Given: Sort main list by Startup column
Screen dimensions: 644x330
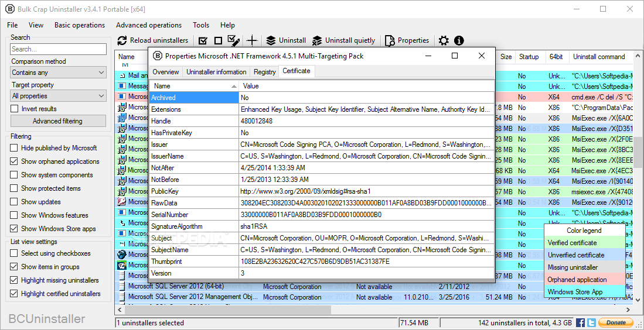Looking at the screenshot, I should (530, 57).
